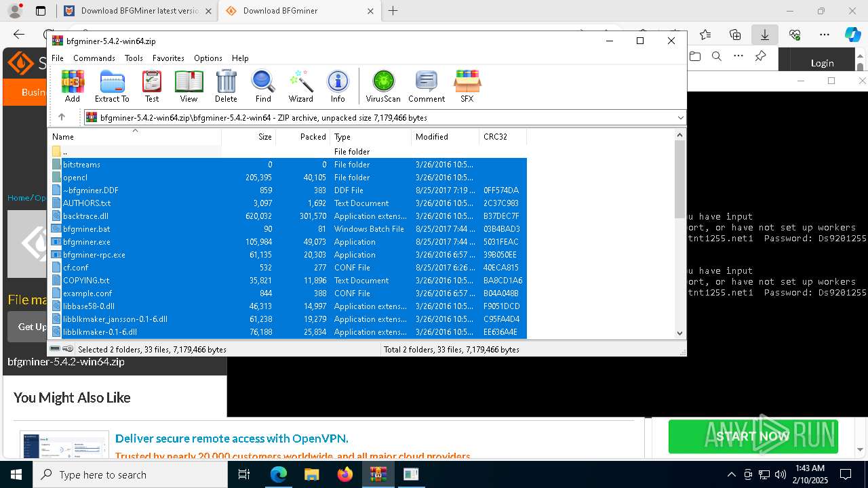
Task: Expand the archive path dropdown
Action: tap(680, 118)
